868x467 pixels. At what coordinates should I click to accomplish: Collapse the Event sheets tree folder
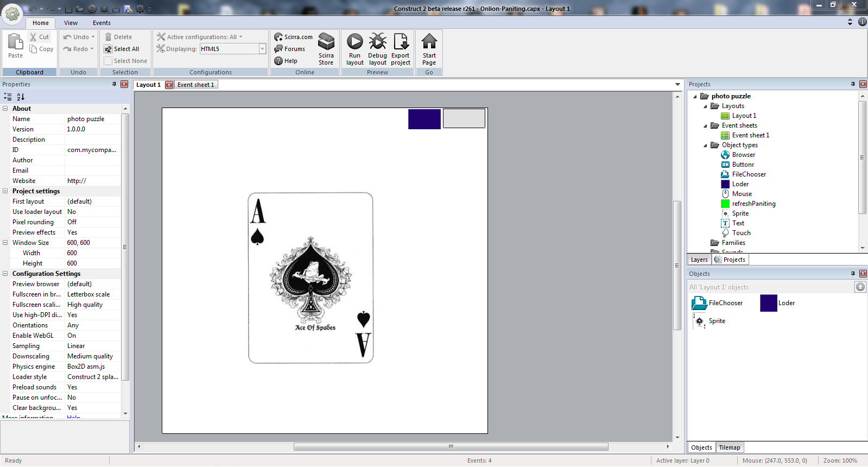[x=705, y=126]
